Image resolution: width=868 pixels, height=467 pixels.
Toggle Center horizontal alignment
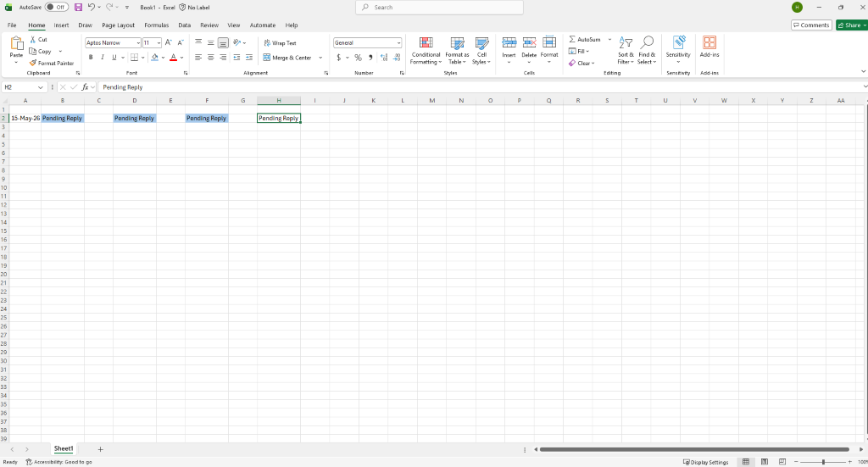pyautogui.click(x=210, y=58)
